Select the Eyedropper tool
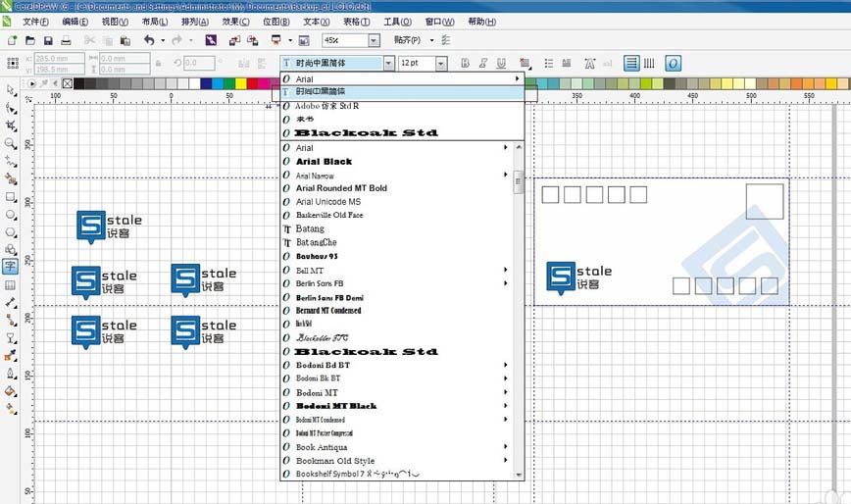 pyautogui.click(x=11, y=355)
